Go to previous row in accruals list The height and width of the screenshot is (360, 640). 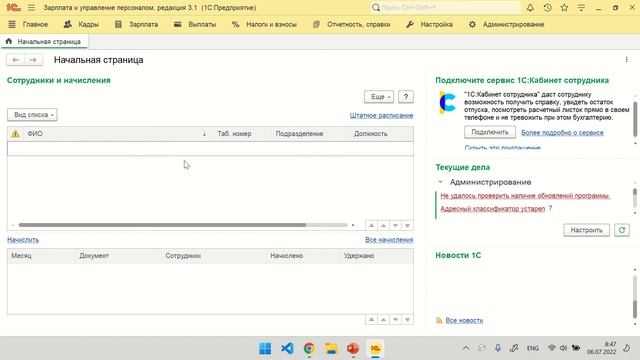tap(383, 320)
